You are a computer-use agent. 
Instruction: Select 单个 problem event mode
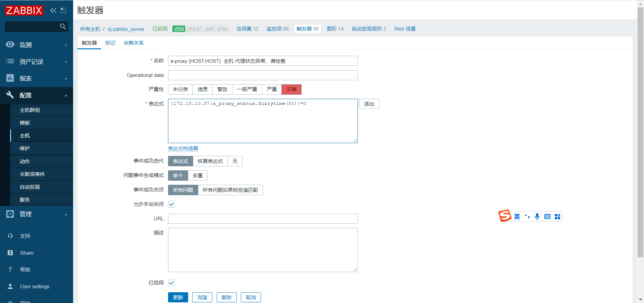pyautogui.click(x=178, y=176)
